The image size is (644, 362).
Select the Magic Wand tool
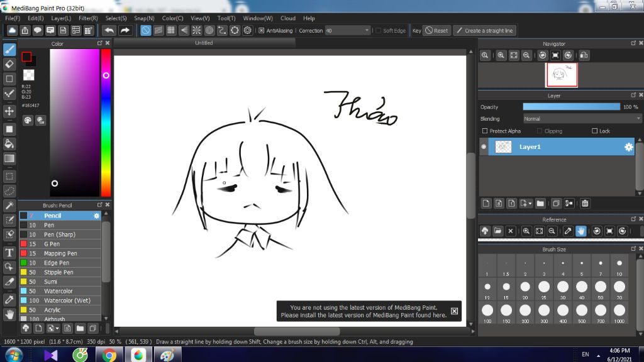click(9, 206)
